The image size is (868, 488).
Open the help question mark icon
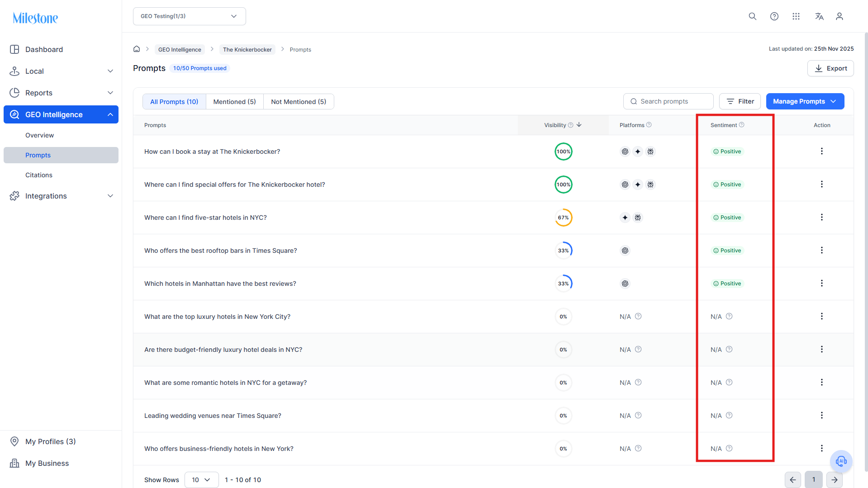point(774,16)
